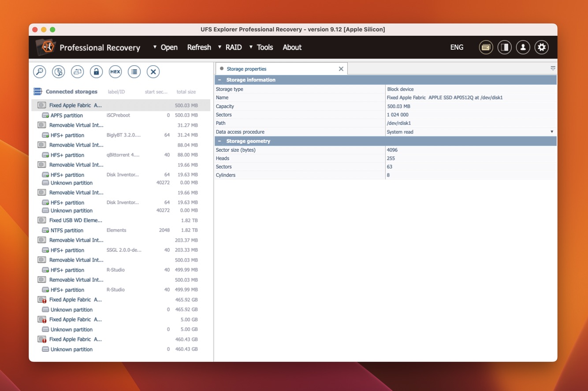Collapse the Storage geometry section
This screenshot has height=391, width=588.
click(220, 141)
